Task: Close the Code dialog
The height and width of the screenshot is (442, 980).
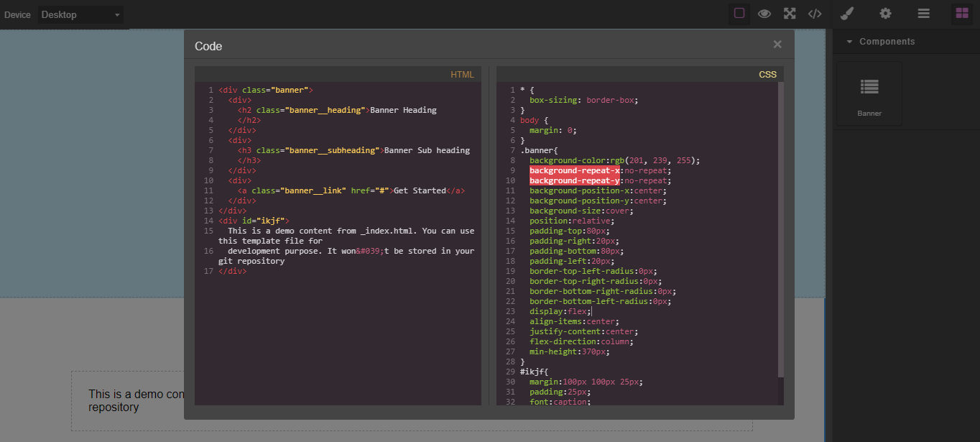Action: point(777,45)
